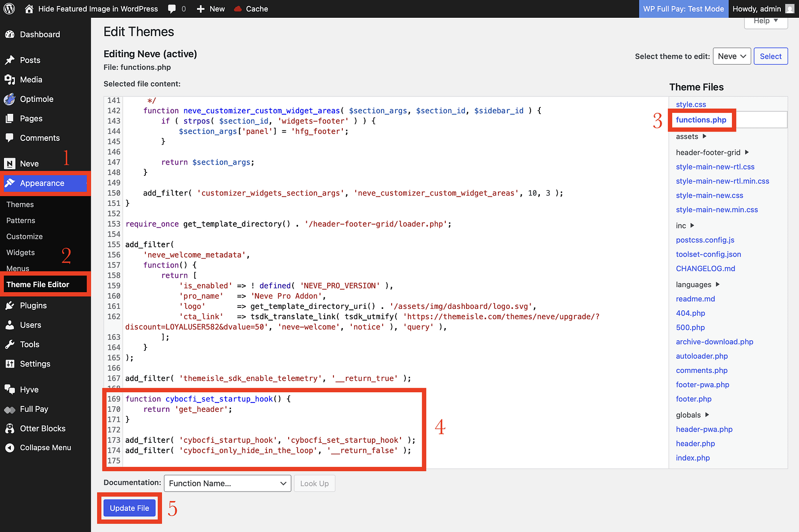The height and width of the screenshot is (532, 799).
Task: Open style.css in theme files
Action: [691, 104]
